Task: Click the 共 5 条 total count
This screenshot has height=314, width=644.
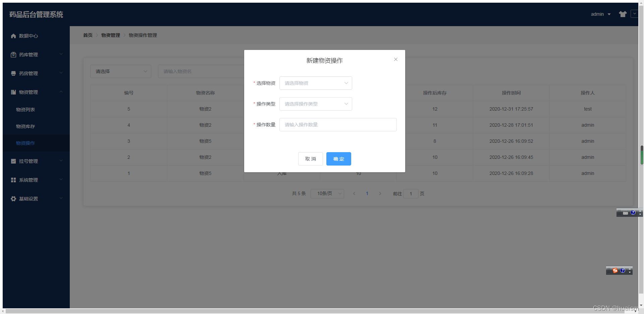Action: [x=299, y=193]
